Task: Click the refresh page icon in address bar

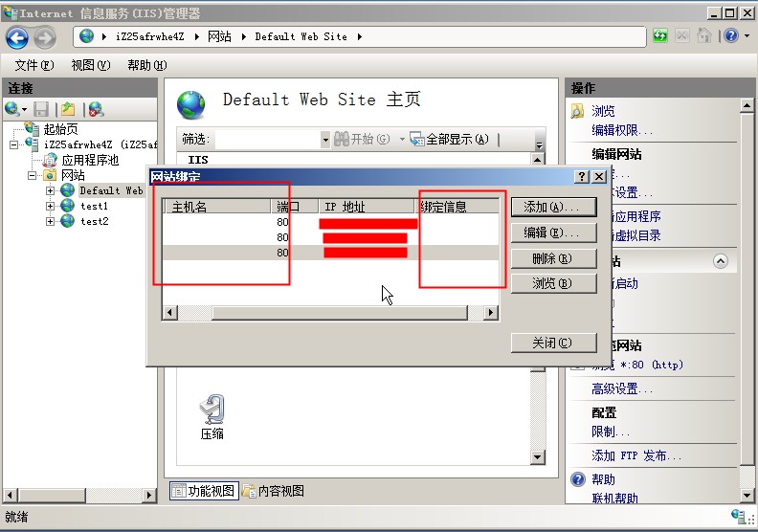Action: (x=660, y=36)
